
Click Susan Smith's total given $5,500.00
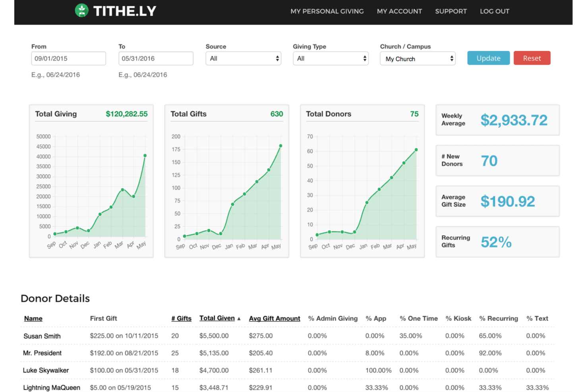click(214, 336)
